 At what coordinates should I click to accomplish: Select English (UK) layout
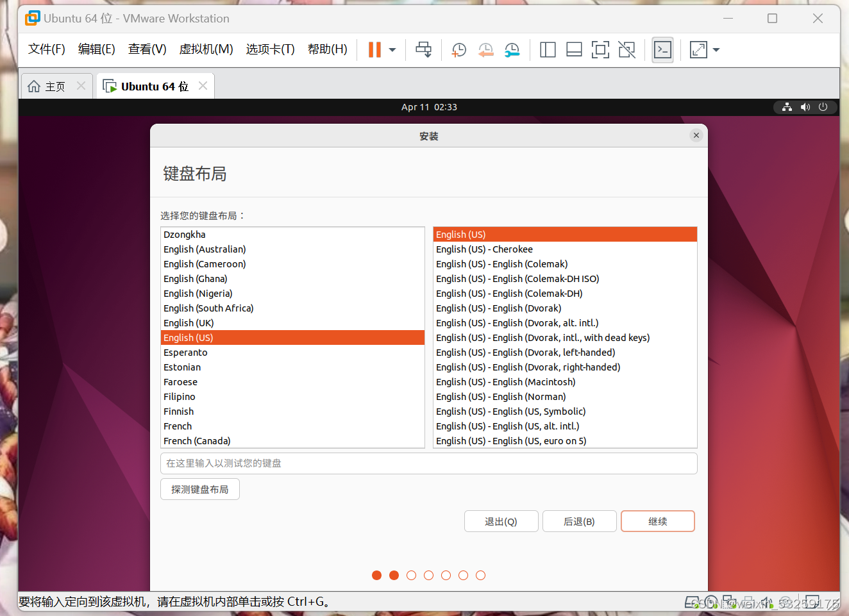[x=292, y=323]
